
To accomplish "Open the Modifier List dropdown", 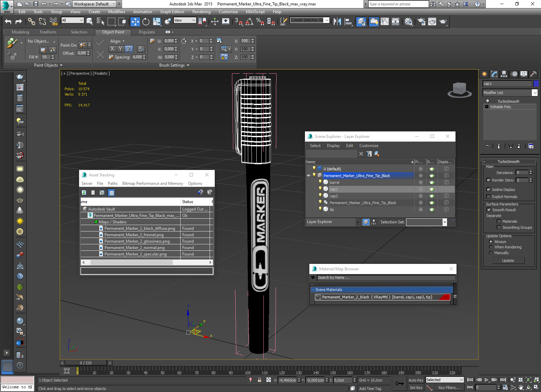I will [x=535, y=93].
